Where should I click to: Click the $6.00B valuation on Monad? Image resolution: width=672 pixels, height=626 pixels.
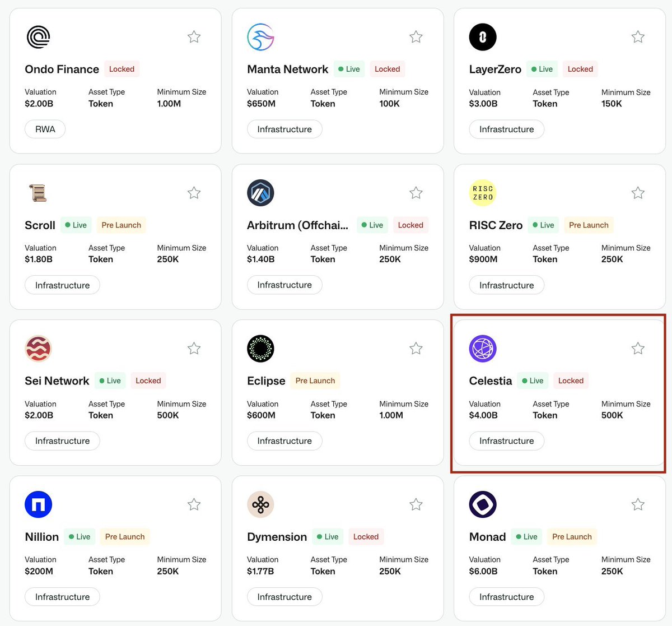[x=483, y=571]
